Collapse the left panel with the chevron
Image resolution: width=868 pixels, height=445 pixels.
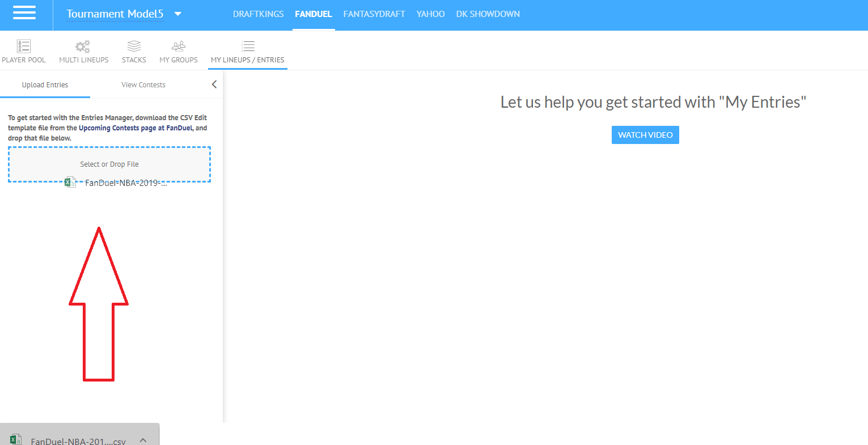coord(214,84)
